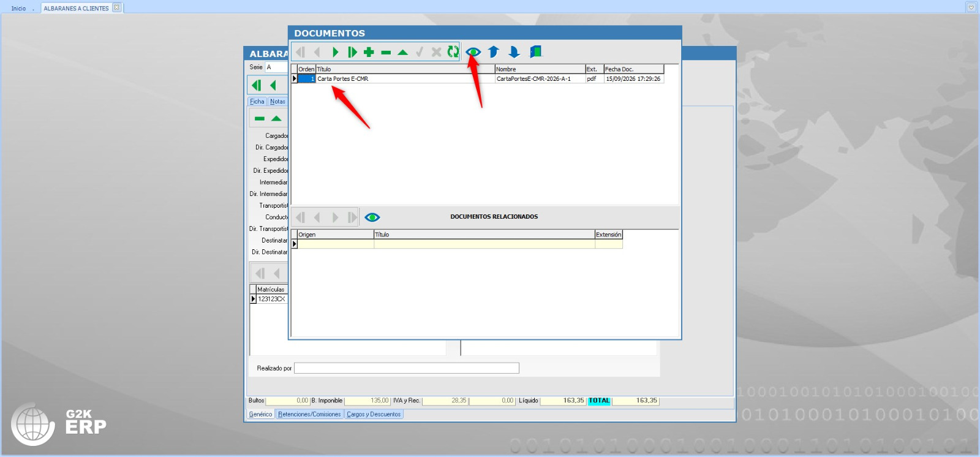Click blue down arrow download icon
The width and height of the screenshot is (980, 457).
[514, 52]
